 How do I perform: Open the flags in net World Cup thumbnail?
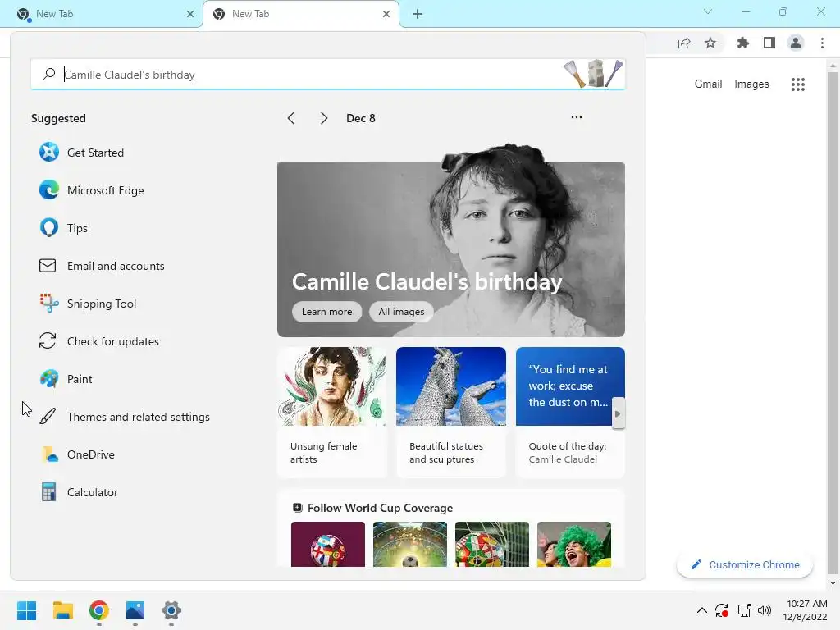492,544
